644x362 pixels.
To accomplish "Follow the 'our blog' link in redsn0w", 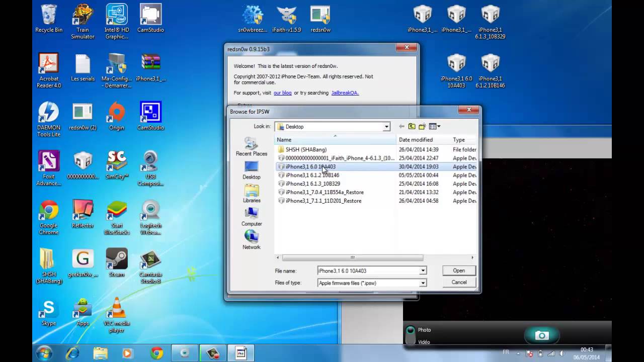I will (x=282, y=93).
